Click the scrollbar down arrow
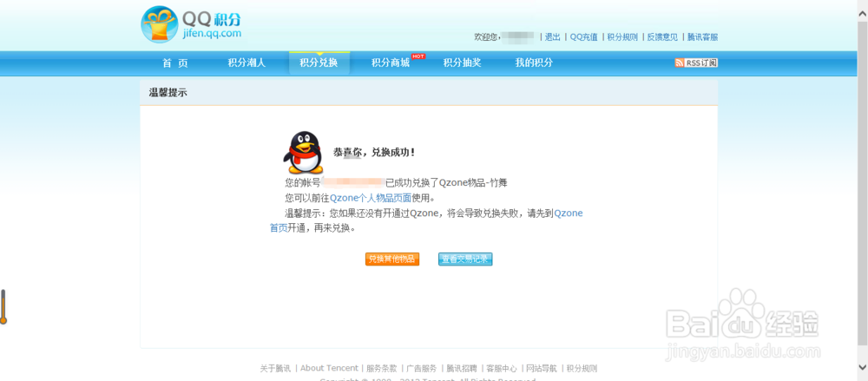The height and width of the screenshot is (381, 868). (x=863, y=366)
